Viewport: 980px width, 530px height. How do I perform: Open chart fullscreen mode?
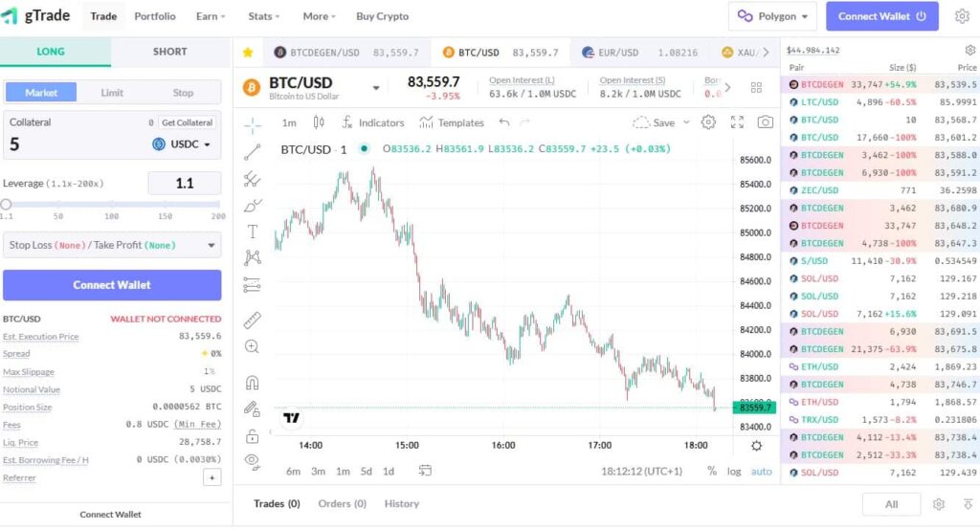point(737,122)
